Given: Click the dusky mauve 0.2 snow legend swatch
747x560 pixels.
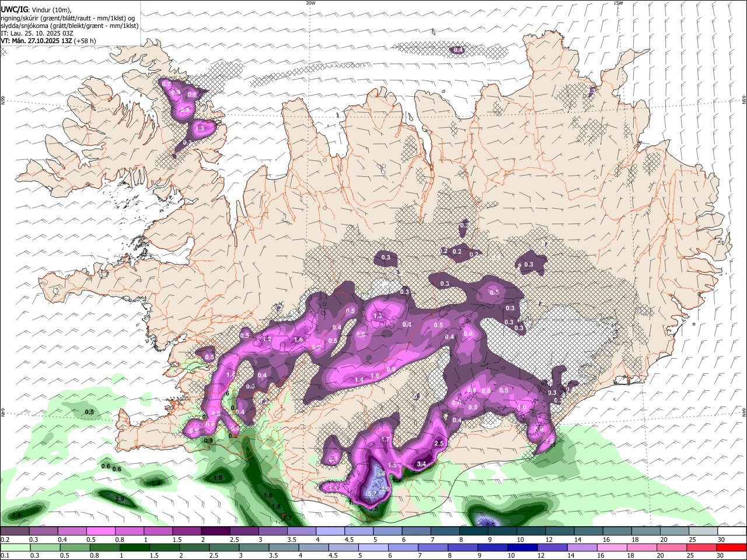Looking at the screenshot, I should click(x=15, y=531).
